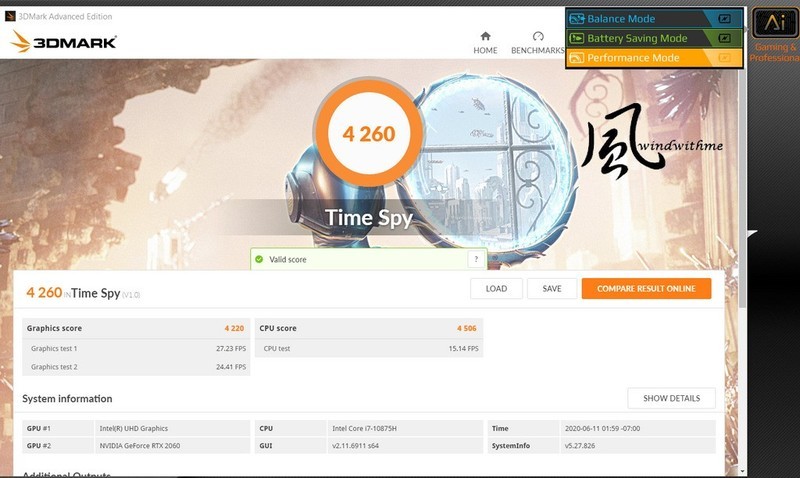Click the NVIDIA GeForce RTX 2060 entry
Viewport: 800px width, 478px height.
point(140,445)
